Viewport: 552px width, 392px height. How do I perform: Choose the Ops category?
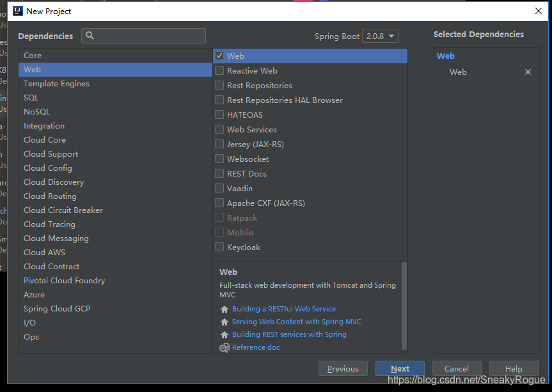pyautogui.click(x=115, y=337)
